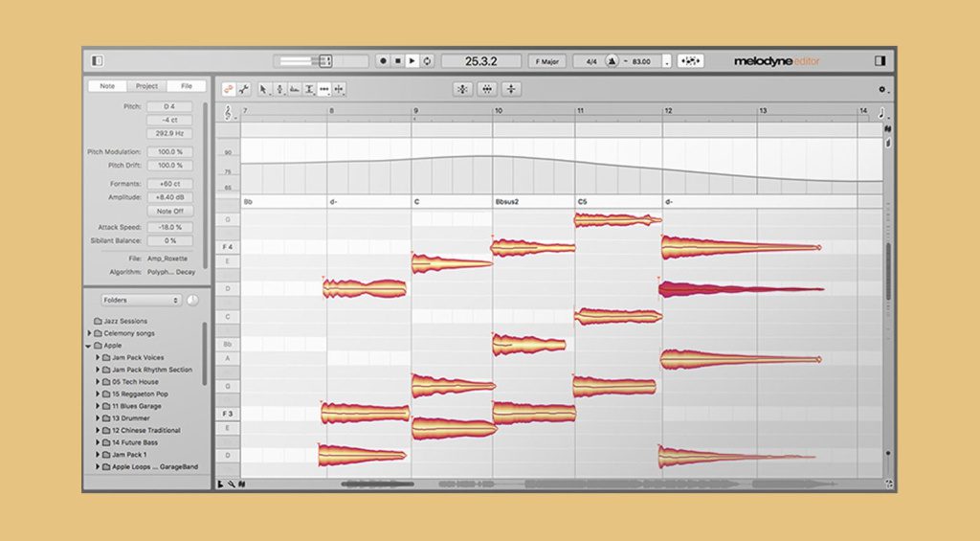Expand the Jam Pack Voices folder
980x541 pixels.
click(97, 357)
